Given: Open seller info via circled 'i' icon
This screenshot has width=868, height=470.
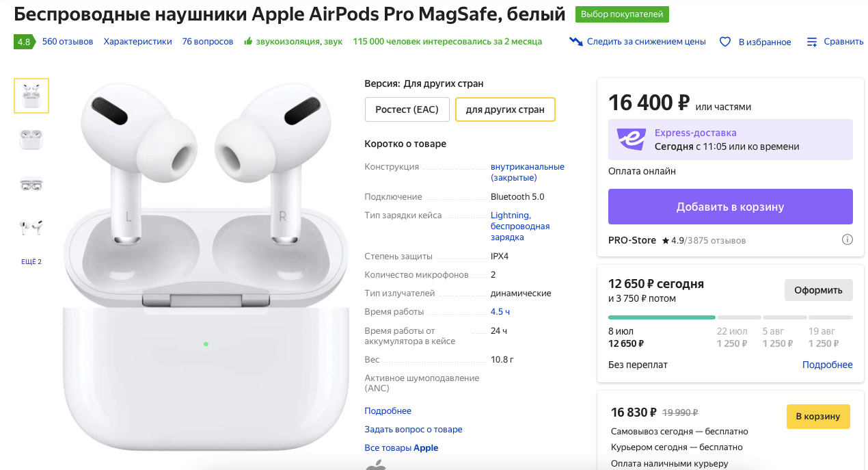Looking at the screenshot, I should pos(847,239).
